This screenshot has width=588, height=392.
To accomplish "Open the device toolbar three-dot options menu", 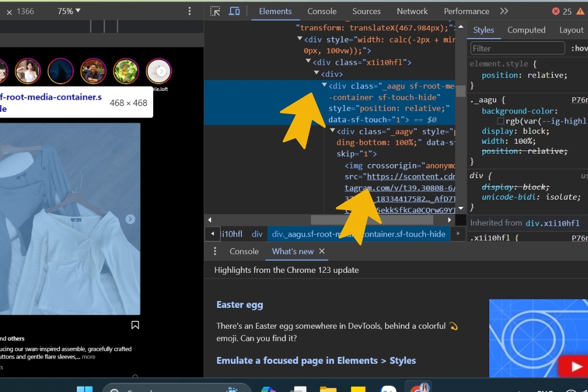I will (189, 11).
